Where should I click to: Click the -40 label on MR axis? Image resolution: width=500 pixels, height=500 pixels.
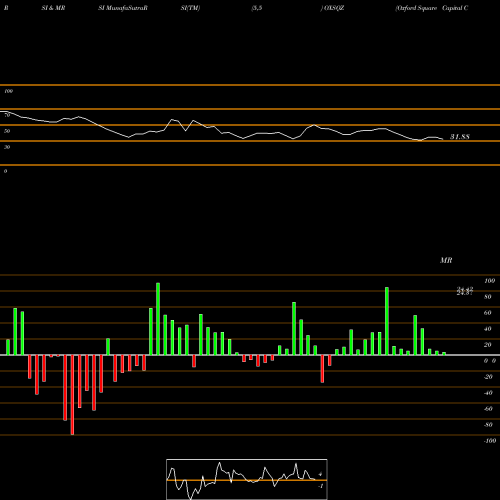click(x=488, y=393)
